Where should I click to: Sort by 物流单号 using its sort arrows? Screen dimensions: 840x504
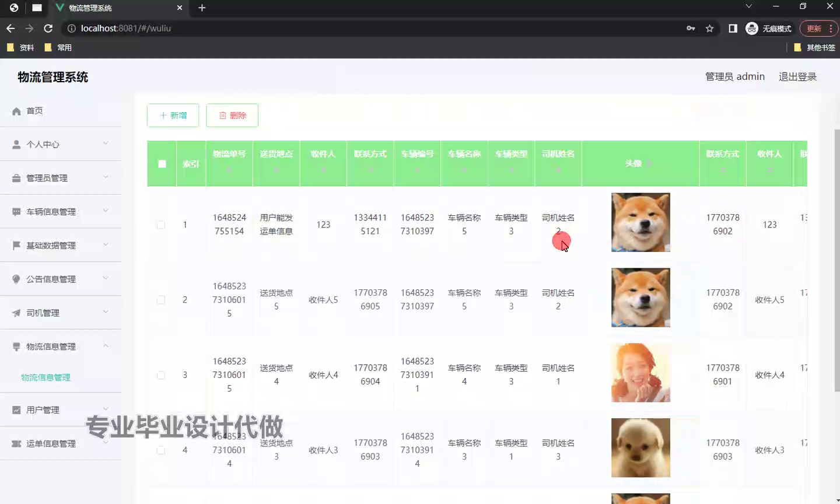click(229, 169)
